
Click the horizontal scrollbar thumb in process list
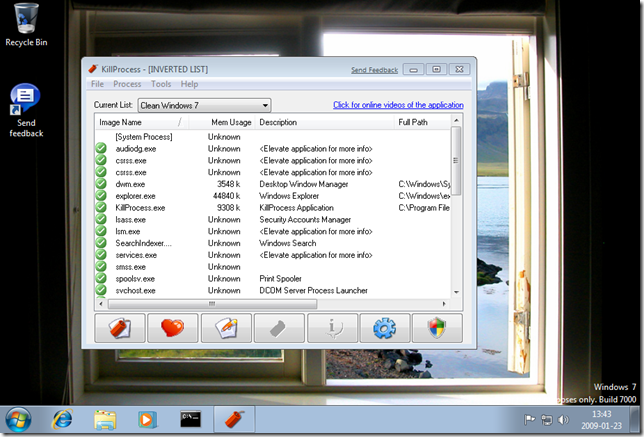point(212,304)
